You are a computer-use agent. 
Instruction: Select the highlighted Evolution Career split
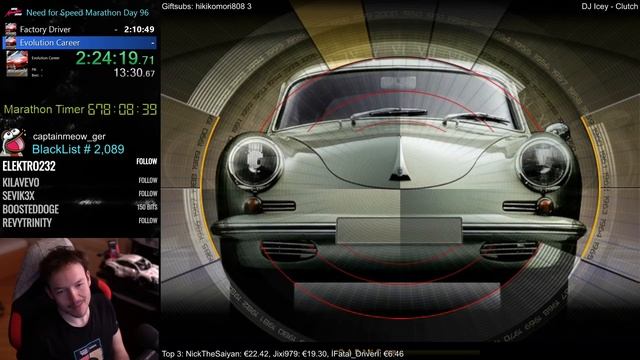(80, 42)
